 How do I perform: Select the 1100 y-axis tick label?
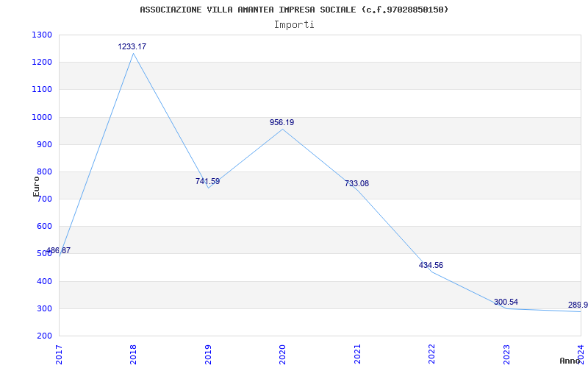point(42,90)
